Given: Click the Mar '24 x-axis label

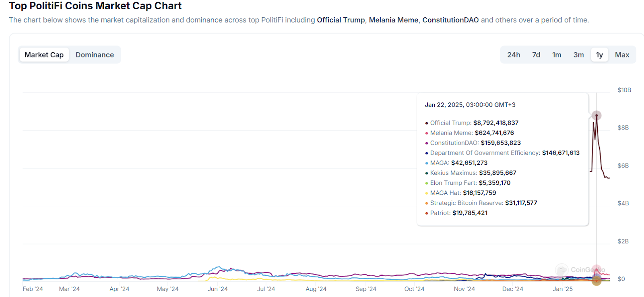Looking at the screenshot, I should click(69, 289).
